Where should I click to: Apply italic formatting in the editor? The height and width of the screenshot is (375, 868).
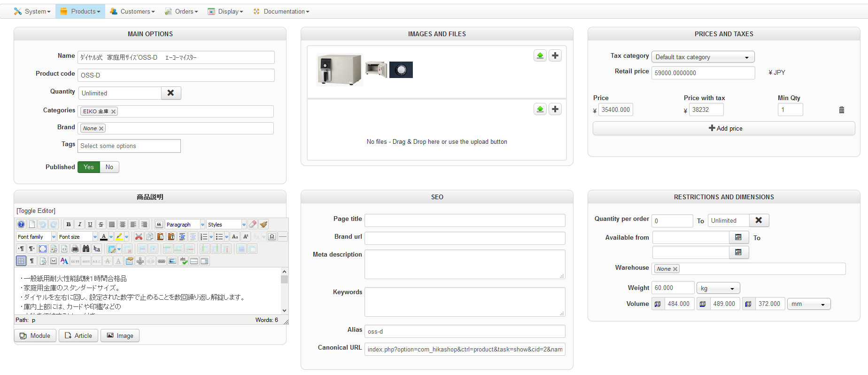coord(79,225)
